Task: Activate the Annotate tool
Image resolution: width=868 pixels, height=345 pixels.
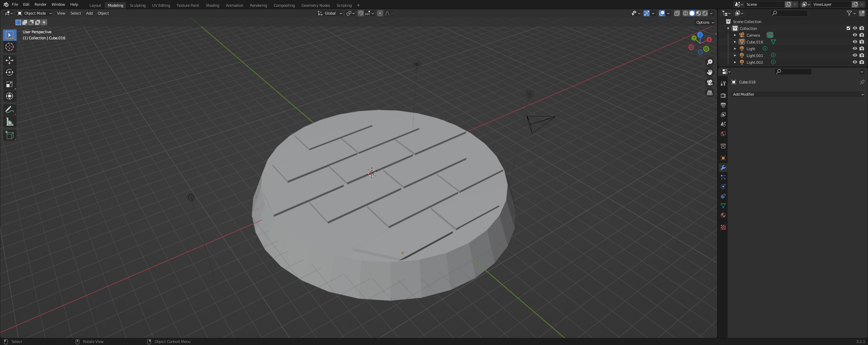Action: coord(9,110)
